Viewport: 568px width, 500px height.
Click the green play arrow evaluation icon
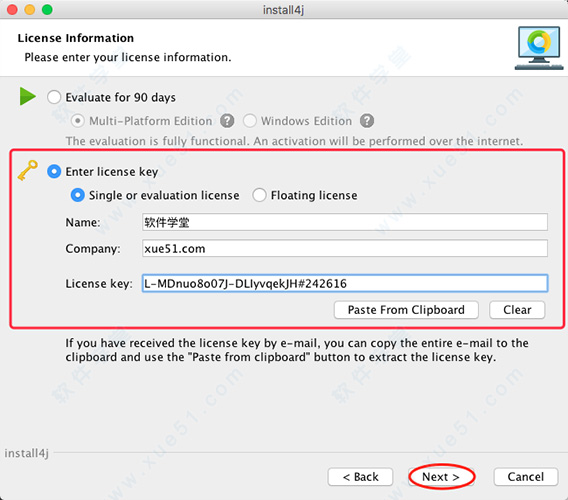(28, 96)
